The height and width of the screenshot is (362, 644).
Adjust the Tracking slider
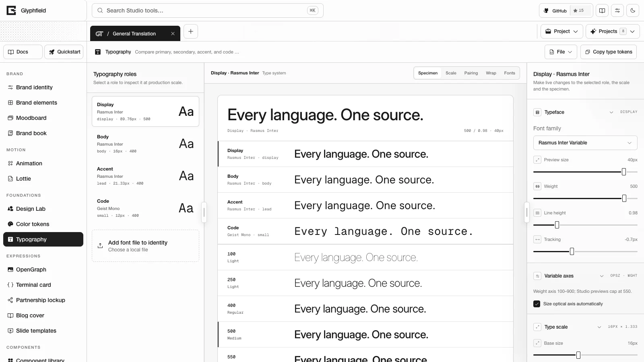[x=585, y=251]
